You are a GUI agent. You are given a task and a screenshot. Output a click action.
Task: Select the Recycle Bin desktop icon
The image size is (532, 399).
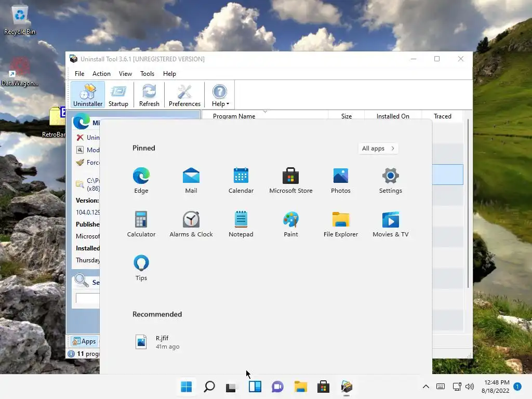20,20
